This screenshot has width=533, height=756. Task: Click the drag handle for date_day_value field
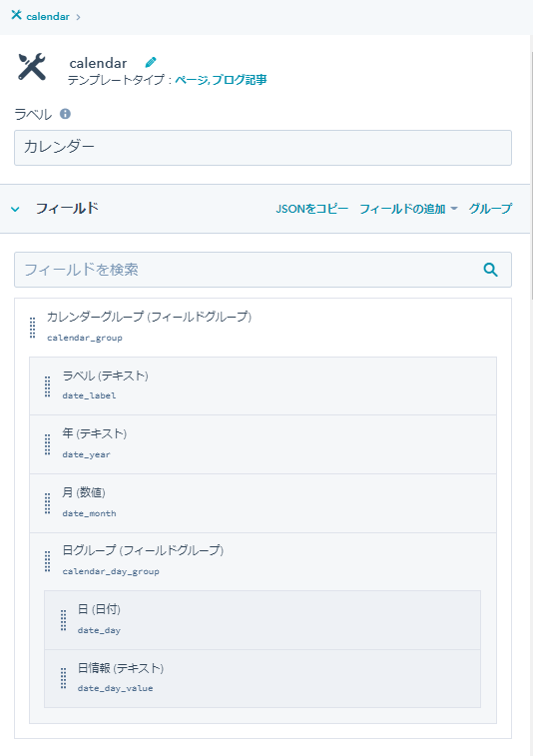[63, 678]
